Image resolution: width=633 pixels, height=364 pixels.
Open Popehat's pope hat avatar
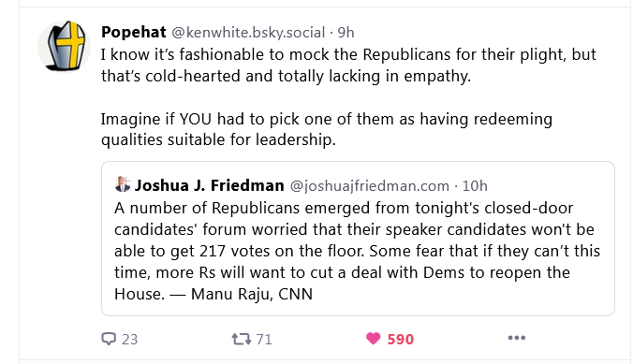64,47
